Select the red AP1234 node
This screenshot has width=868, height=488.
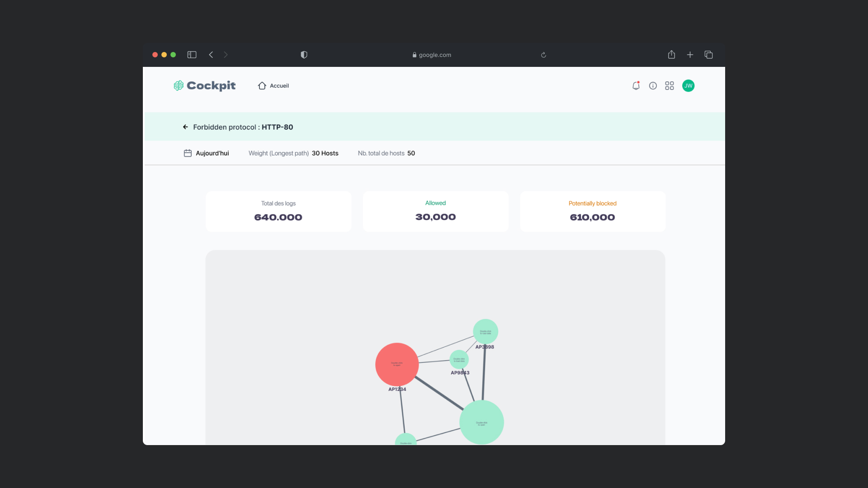pyautogui.click(x=397, y=364)
